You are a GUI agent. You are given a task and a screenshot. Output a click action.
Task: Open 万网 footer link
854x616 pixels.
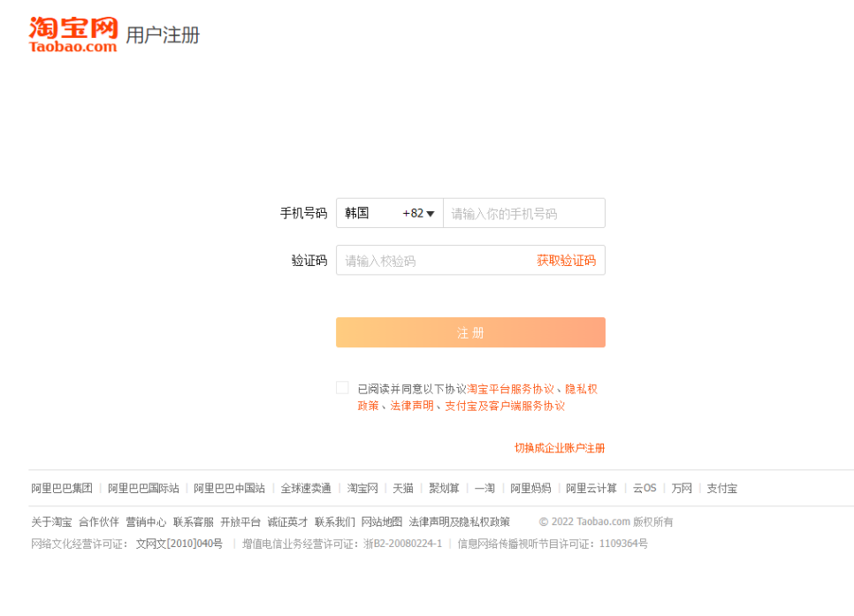pos(682,488)
